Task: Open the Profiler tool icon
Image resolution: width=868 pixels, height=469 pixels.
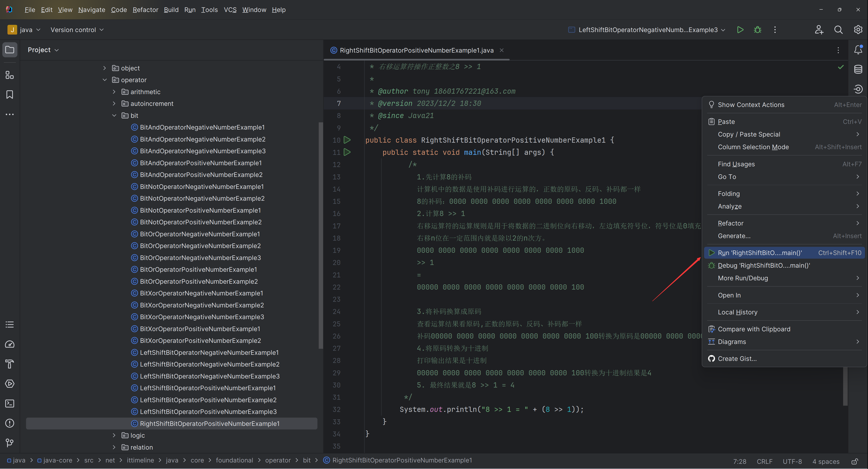Action: [x=10, y=344]
